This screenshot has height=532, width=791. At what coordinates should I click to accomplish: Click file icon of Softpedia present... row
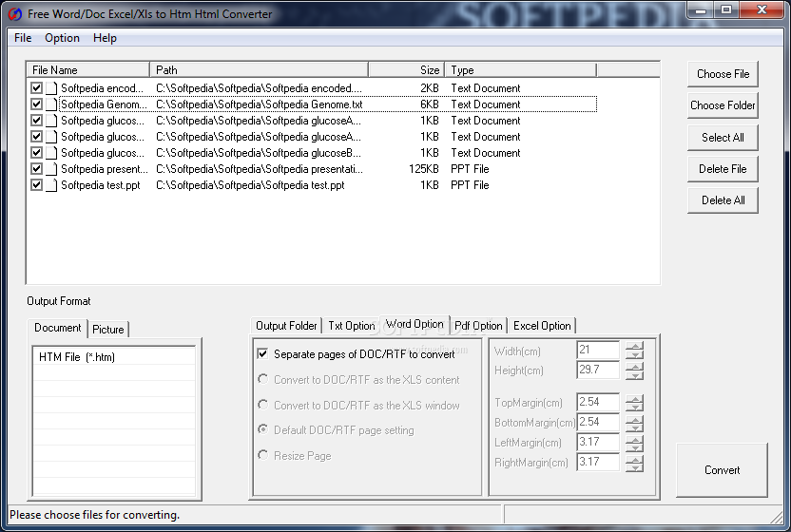(x=51, y=169)
